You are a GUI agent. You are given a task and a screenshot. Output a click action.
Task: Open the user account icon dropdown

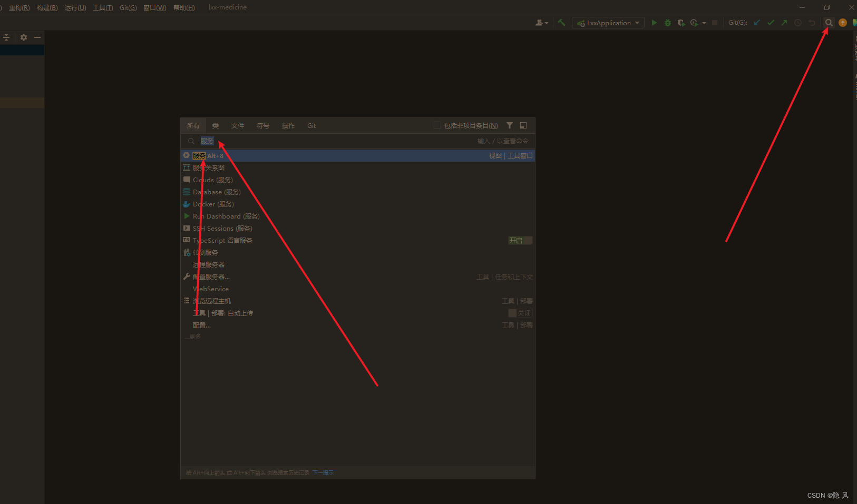(x=542, y=23)
